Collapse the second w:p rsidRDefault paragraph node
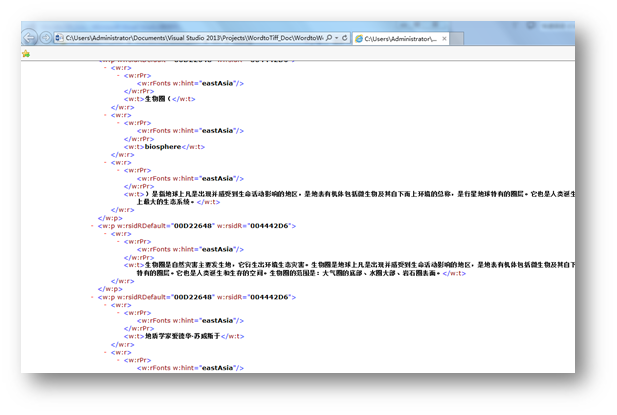The image size is (617, 415). click(92, 226)
